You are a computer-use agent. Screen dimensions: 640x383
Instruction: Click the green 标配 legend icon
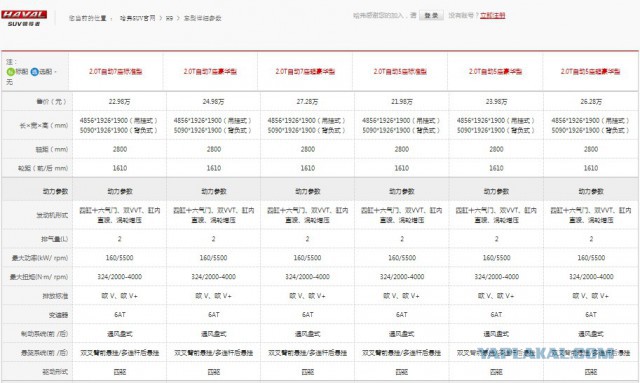tap(10, 72)
